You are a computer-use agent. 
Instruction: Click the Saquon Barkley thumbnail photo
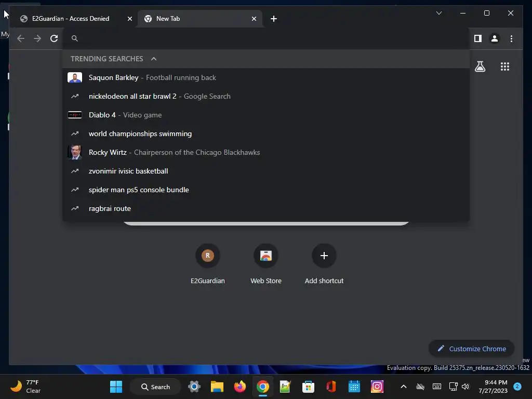[75, 77]
